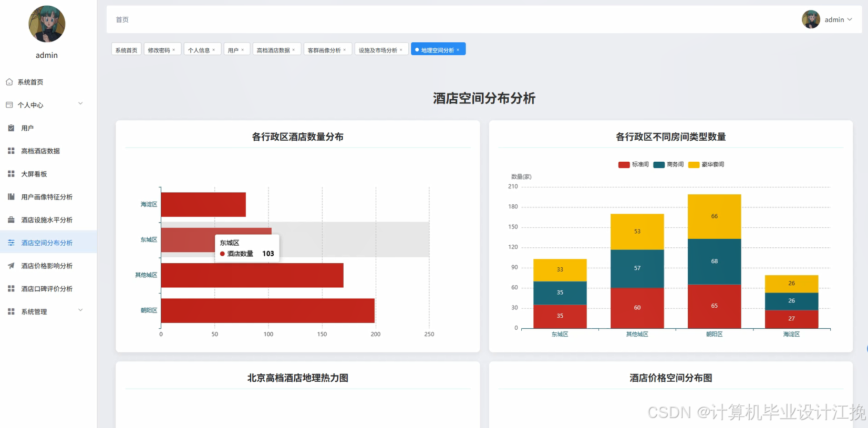
Task: Click the 其他城区 豪华套间 segment labeled 53
Action: 637,232
